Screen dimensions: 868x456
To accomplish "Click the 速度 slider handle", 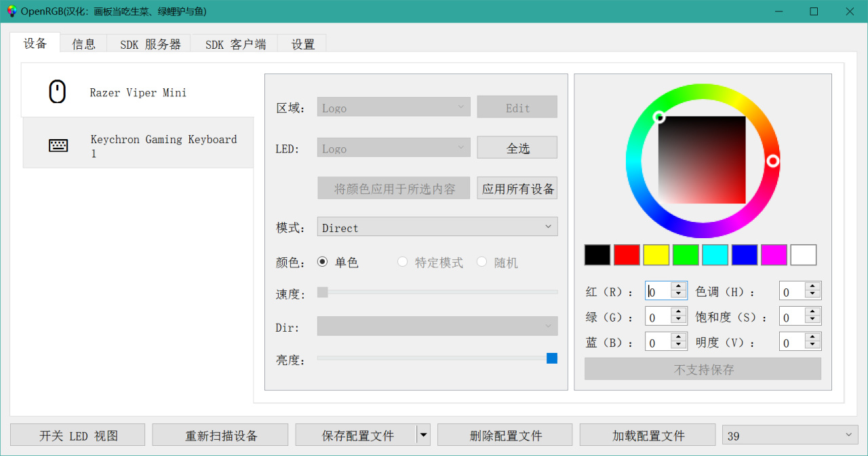I will (323, 292).
